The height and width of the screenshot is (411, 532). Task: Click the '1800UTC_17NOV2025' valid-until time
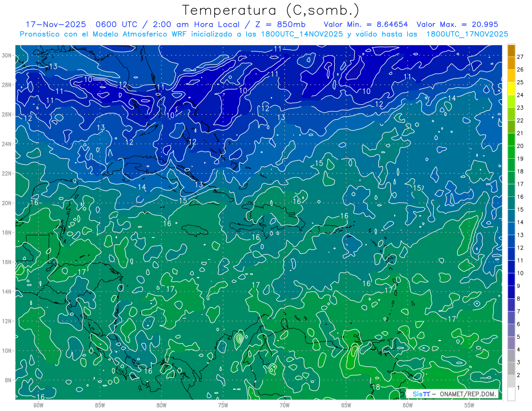[x=467, y=34]
